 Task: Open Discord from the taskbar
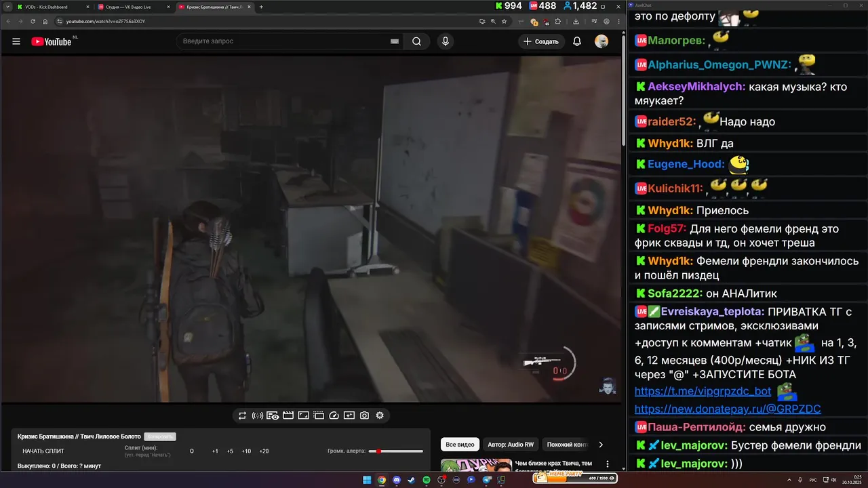(x=397, y=480)
